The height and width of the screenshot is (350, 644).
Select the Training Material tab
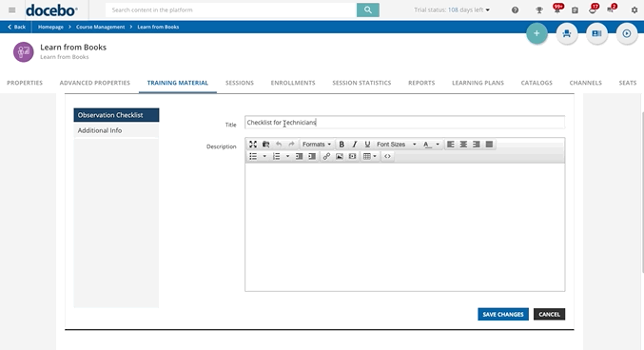(x=178, y=83)
